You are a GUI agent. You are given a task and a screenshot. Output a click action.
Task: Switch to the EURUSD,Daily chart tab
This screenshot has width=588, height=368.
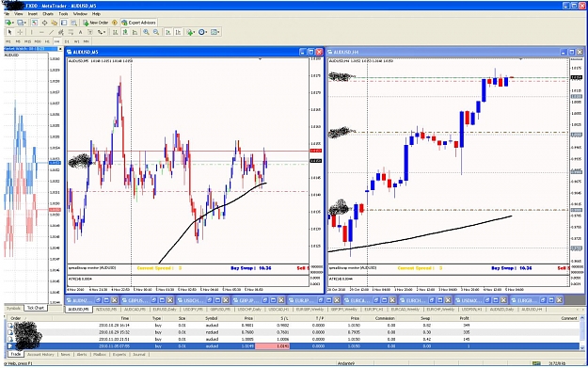coord(165,310)
